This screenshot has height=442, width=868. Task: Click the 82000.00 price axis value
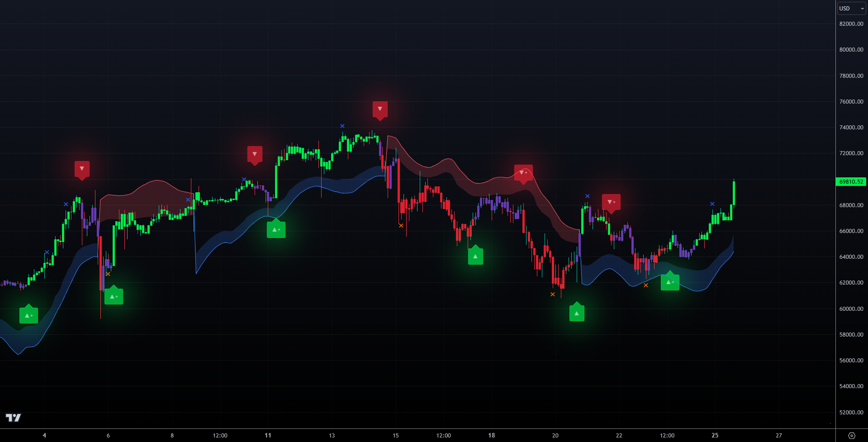click(852, 24)
